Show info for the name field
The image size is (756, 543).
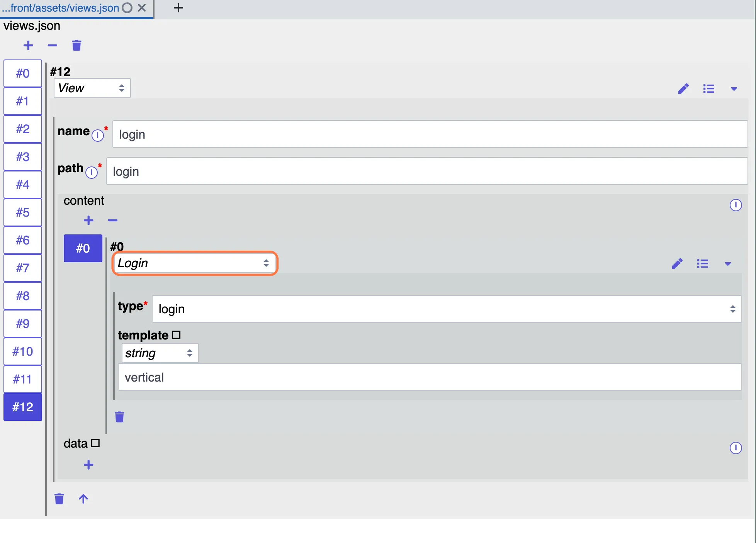(98, 135)
